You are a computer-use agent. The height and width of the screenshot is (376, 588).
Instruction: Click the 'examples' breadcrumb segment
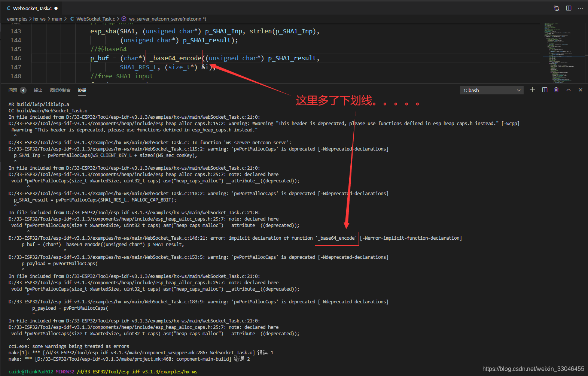(x=17, y=19)
